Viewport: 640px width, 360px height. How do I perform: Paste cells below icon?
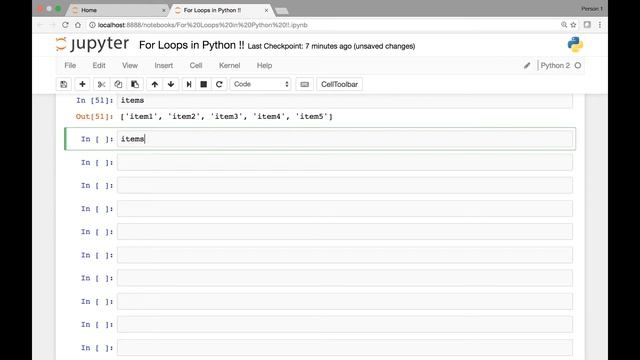point(135,84)
